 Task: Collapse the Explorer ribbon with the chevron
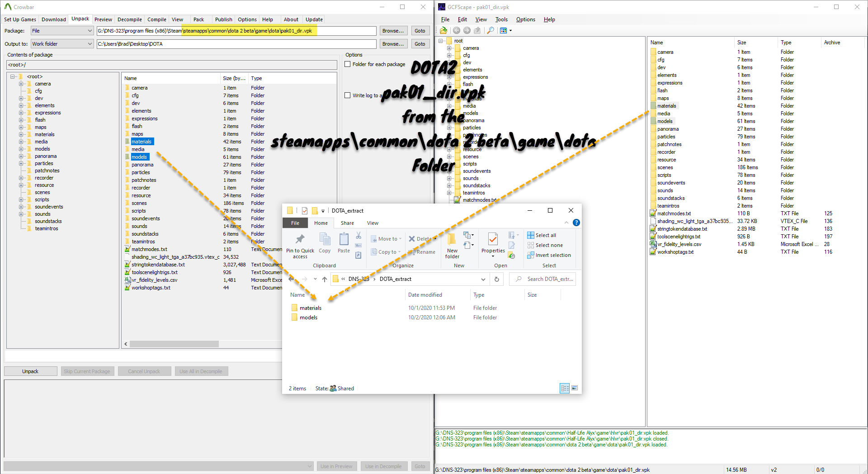pyautogui.click(x=566, y=223)
